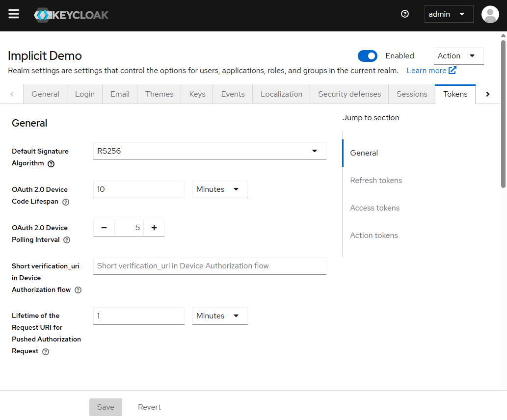Switch to the General tab

click(45, 94)
